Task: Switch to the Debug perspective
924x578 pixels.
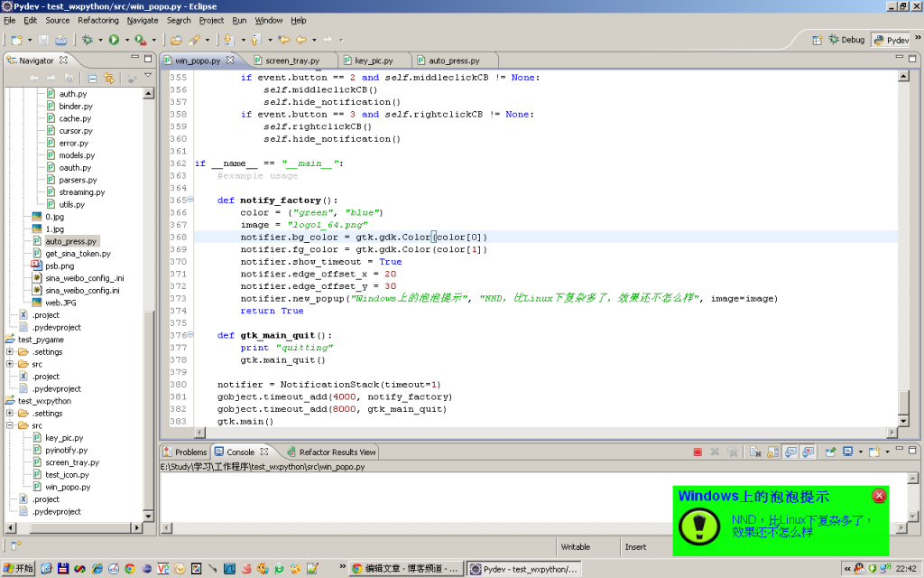Action: [x=846, y=40]
